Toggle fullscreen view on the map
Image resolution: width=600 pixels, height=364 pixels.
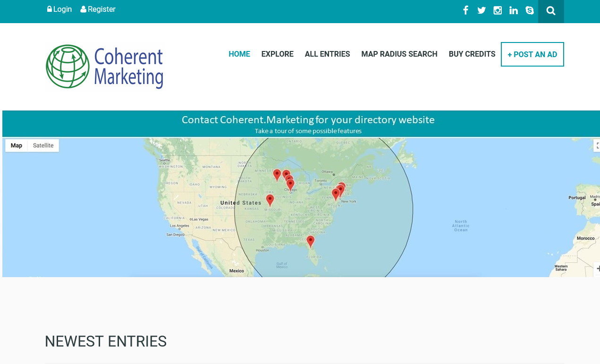(x=597, y=145)
